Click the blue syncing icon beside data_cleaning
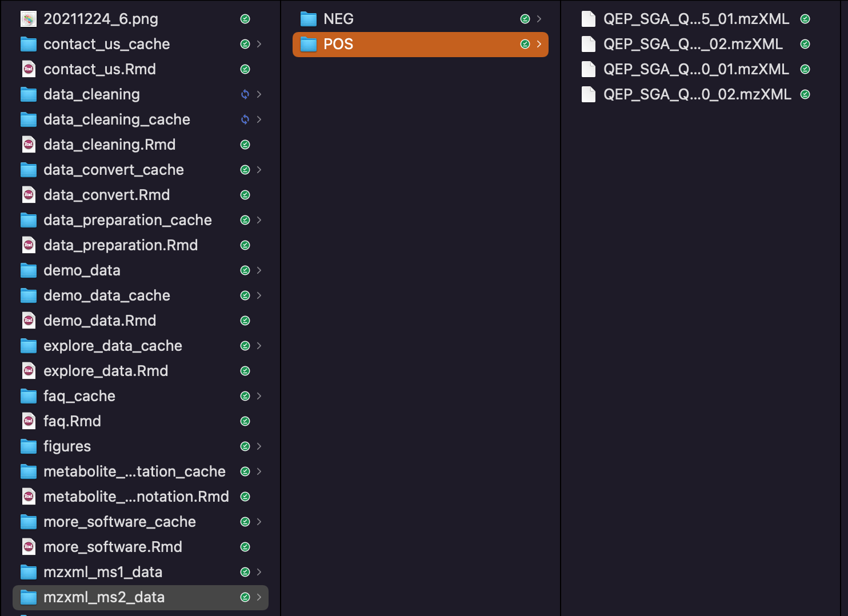 [x=245, y=94]
